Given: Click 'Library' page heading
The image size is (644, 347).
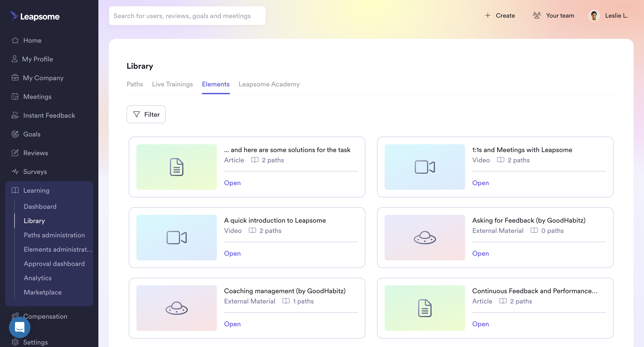Looking at the screenshot, I should tap(140, 66).
